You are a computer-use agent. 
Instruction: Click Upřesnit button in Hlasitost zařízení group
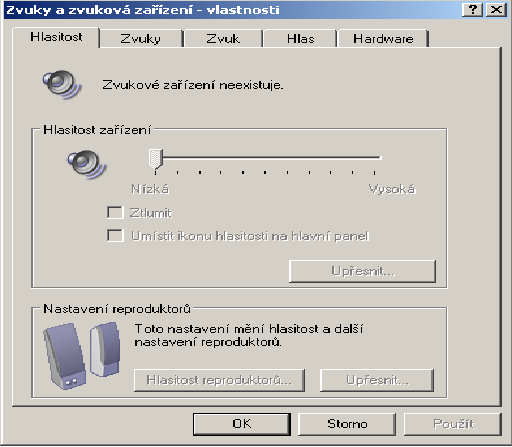tap(362, 271)
